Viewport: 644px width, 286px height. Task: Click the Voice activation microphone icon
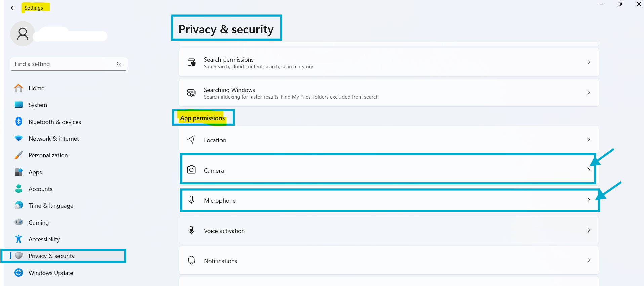tap(191, 230)
